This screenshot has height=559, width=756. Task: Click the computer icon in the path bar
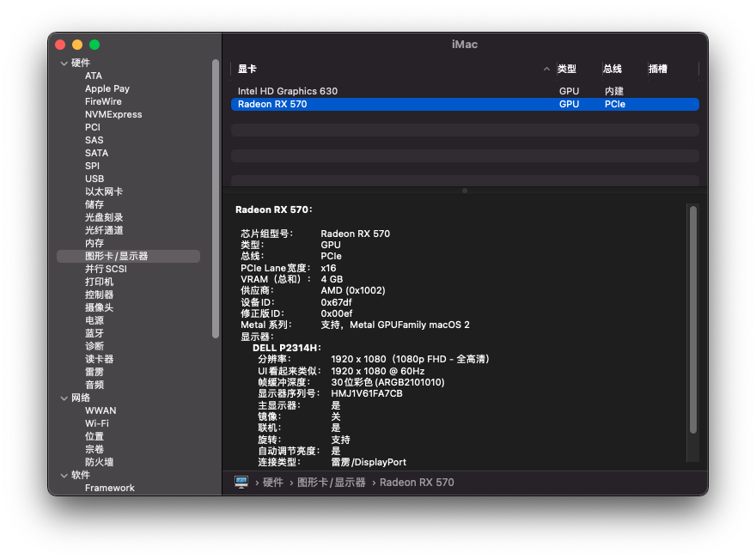tap(241, 482)
